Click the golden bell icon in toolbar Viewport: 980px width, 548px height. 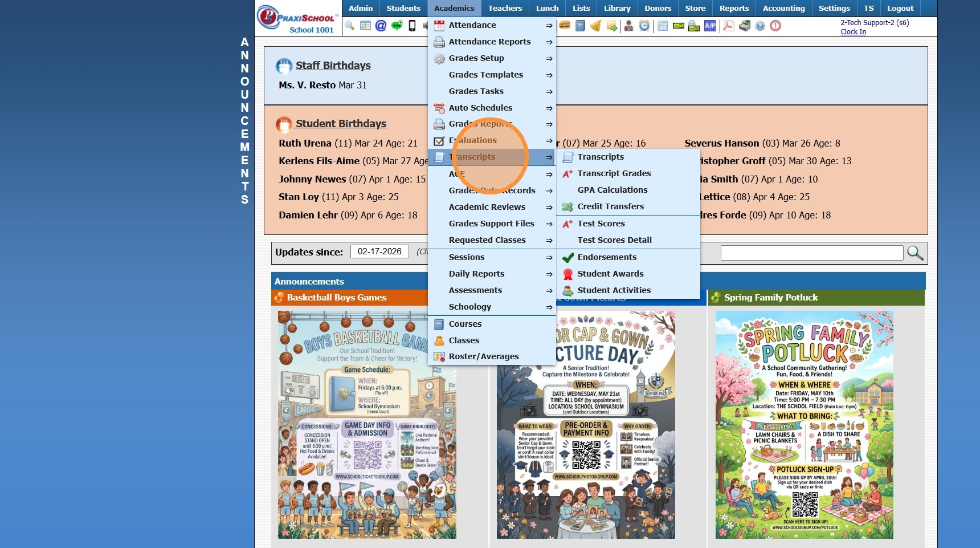(595, 26)
